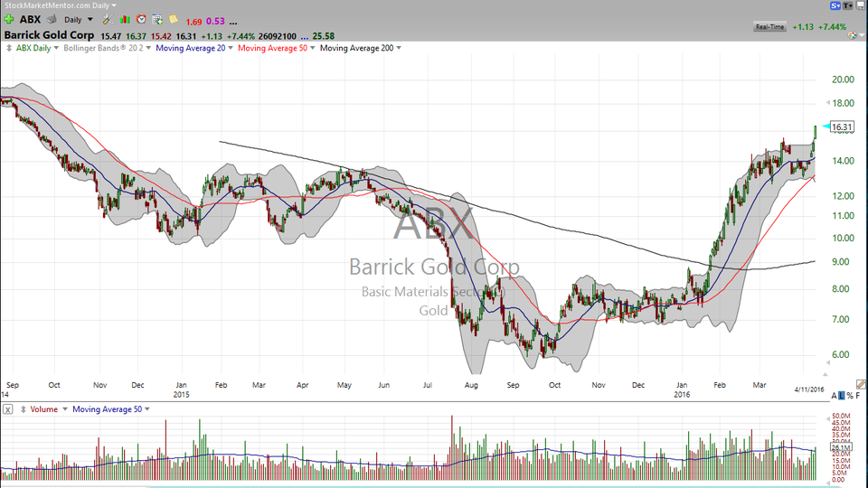Click the calendar with plus icon

tap(157, 19)
